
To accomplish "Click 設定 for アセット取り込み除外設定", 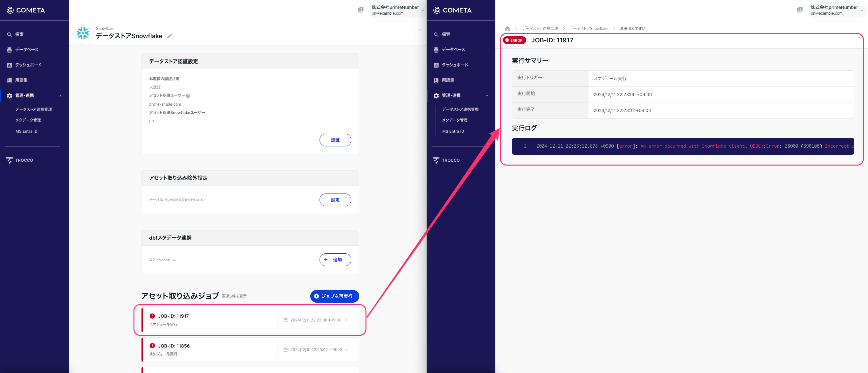I will 335,200.
